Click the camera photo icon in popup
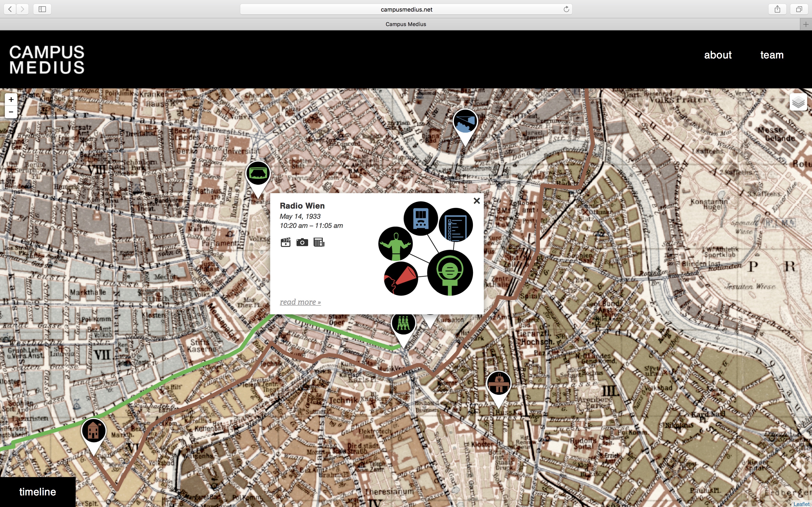This screenshot has width=812, height=507. 302,242
